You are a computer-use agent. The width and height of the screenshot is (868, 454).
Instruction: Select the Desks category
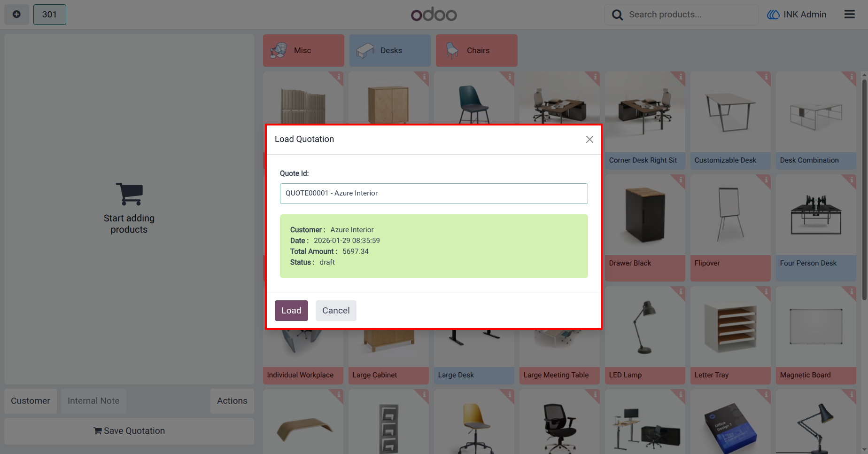(x=390, y=50)
